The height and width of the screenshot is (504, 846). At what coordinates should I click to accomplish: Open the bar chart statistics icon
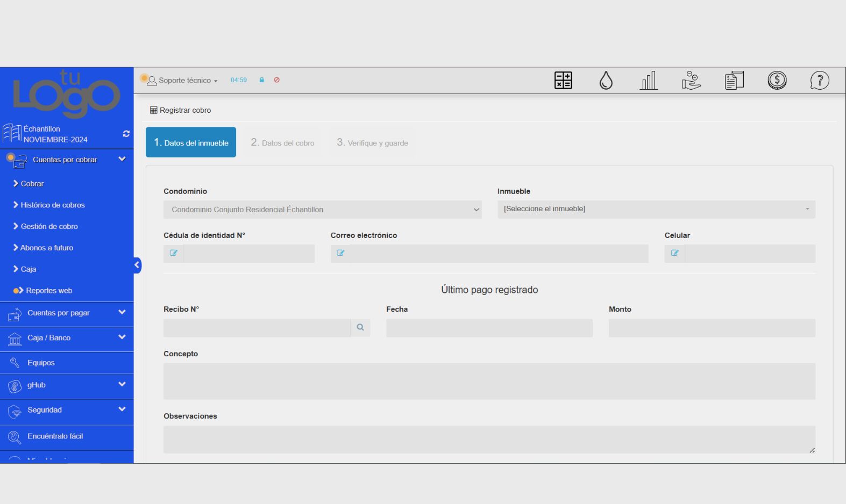pyautogui.click(x=649, y=81)
